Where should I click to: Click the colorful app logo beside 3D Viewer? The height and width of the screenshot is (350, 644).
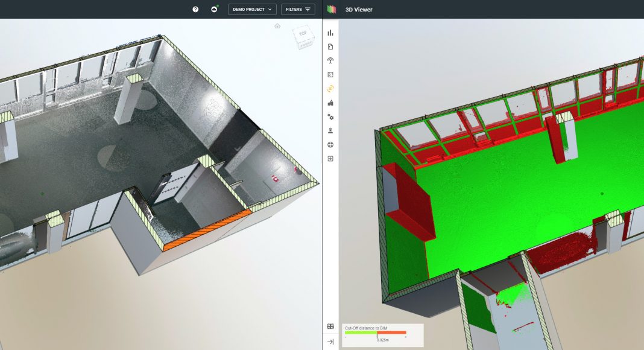pyautogui.click(x=332, y=10)
